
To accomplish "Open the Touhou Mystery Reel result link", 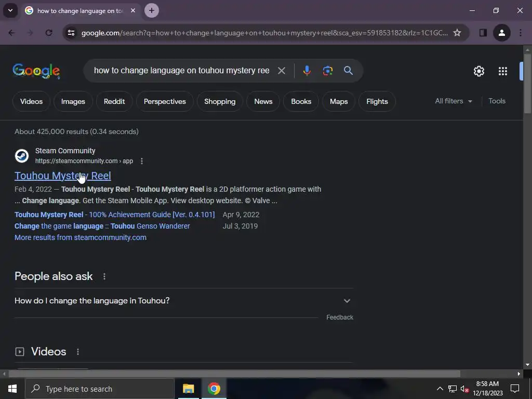I will pyautogui.click(x=63, y=176).
